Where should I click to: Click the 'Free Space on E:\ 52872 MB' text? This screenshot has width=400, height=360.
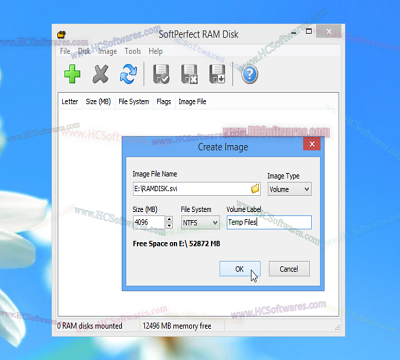click(176, 244)
